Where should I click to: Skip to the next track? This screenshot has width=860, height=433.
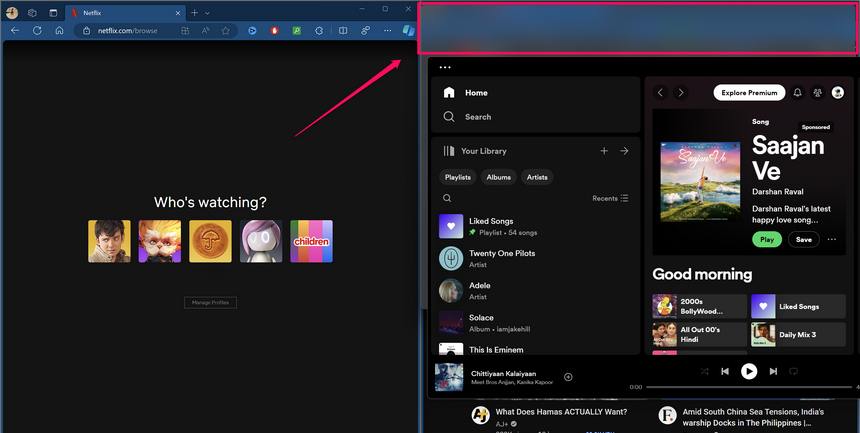pos(773,371)
